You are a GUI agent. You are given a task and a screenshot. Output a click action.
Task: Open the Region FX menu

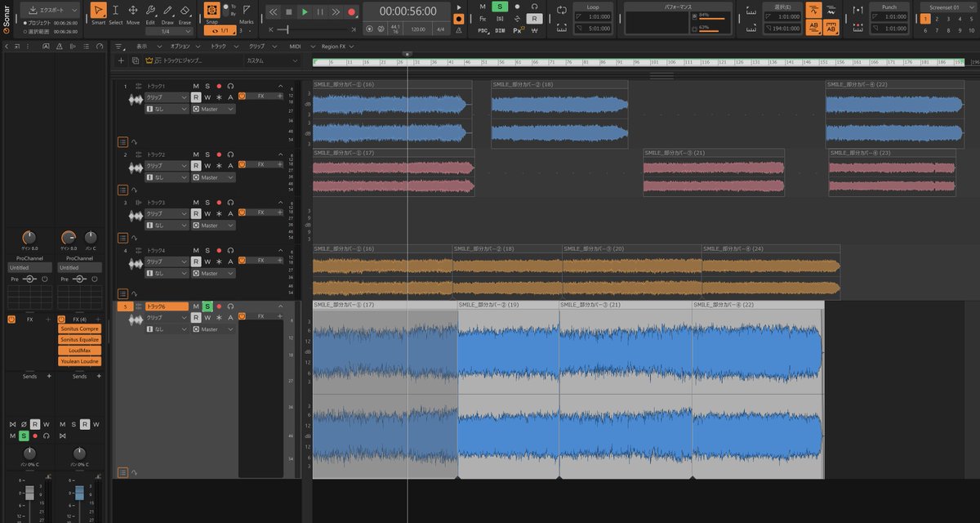(x=336, y=47)
